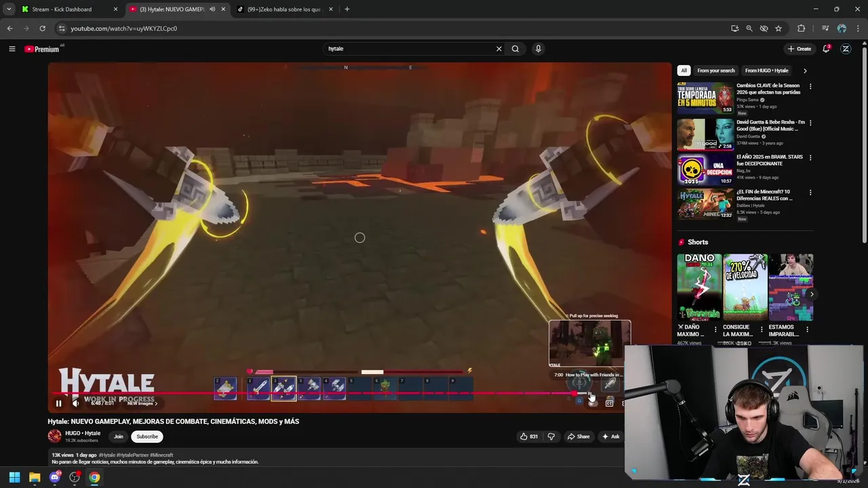Screen dimensions: 868x488
Task: Open the tab search dropdown arrow
Action: 9,9
